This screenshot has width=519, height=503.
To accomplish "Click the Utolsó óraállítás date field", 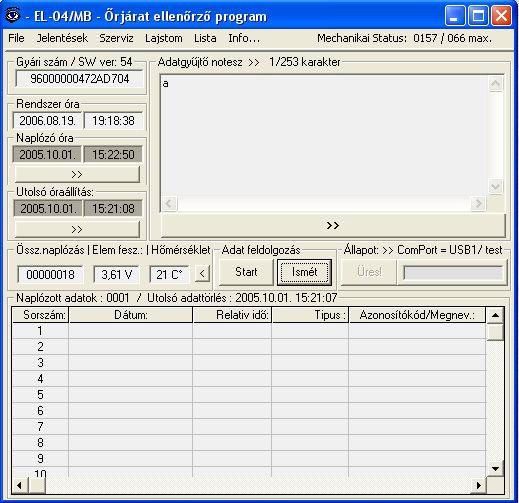I will [48, 209].
